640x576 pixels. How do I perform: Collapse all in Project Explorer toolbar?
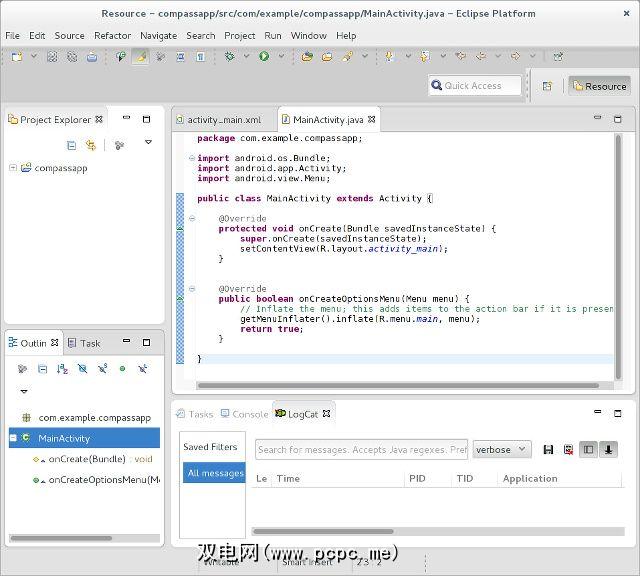72,146
